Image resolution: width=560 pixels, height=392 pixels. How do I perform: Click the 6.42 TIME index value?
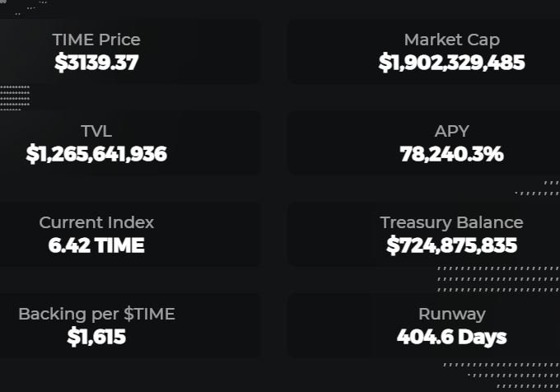(96, 245)
